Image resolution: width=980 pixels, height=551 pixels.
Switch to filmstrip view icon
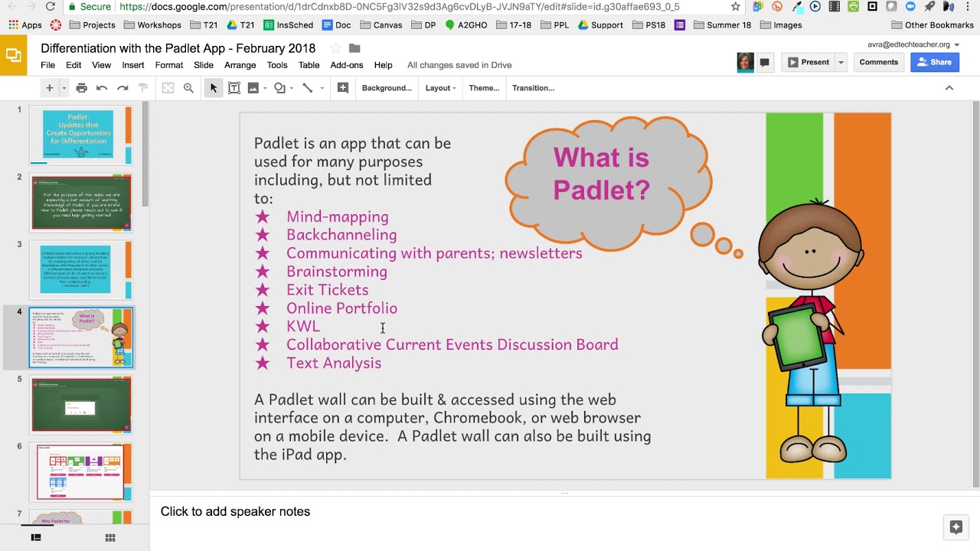pos(35,538)
